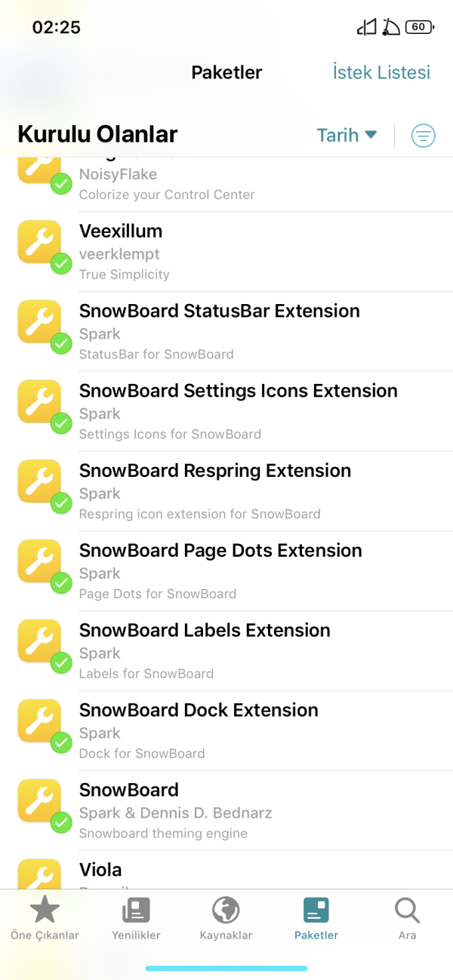Tap the Veexillum wrench icon
The height and width of the screenshot is (980, 453).
click(x=39, y=241)
